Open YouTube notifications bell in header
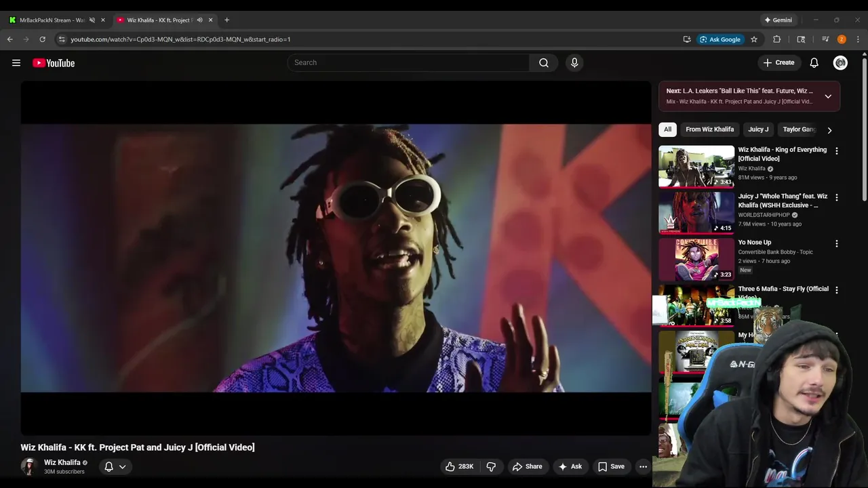This screenshot has width=868, height=488. click(x=814, y=62)
